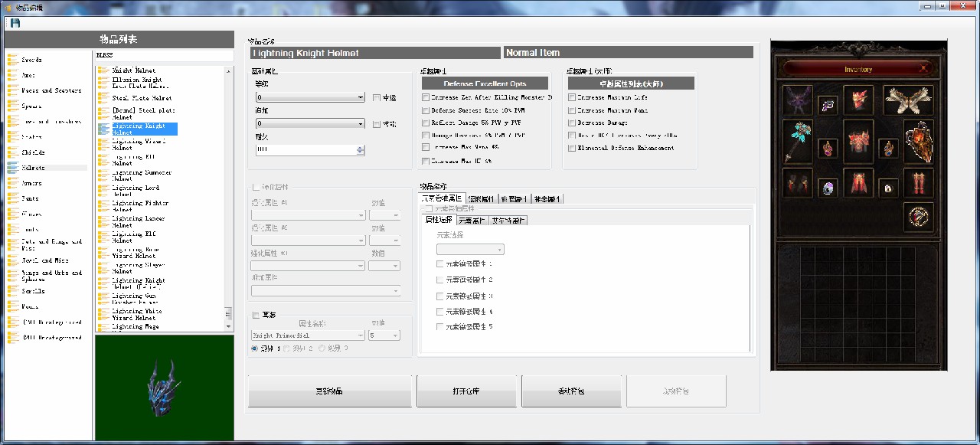The width and height of the screenshot is (980, 445).
Task: Switch to the second inner element sub-tab
Action: point(472,221)
